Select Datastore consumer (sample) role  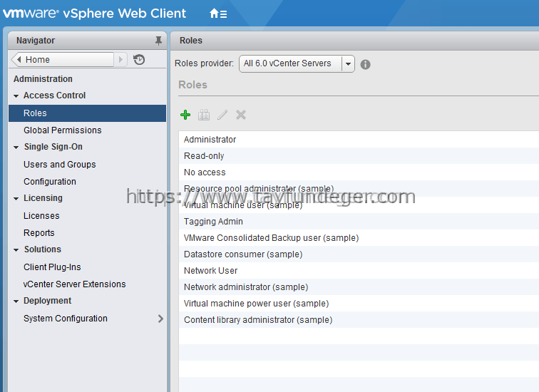[359, 254]
